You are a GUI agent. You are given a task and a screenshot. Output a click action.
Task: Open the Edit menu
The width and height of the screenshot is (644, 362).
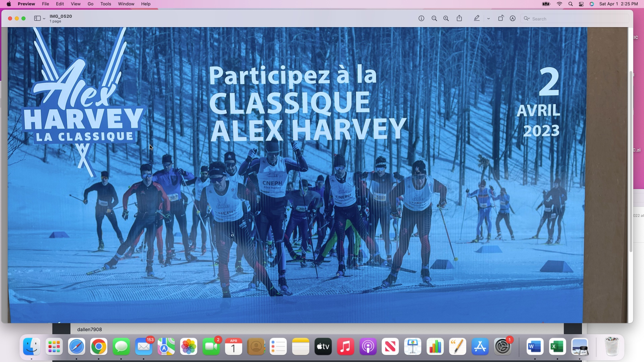pyautogui.click(x=60, y=4)
